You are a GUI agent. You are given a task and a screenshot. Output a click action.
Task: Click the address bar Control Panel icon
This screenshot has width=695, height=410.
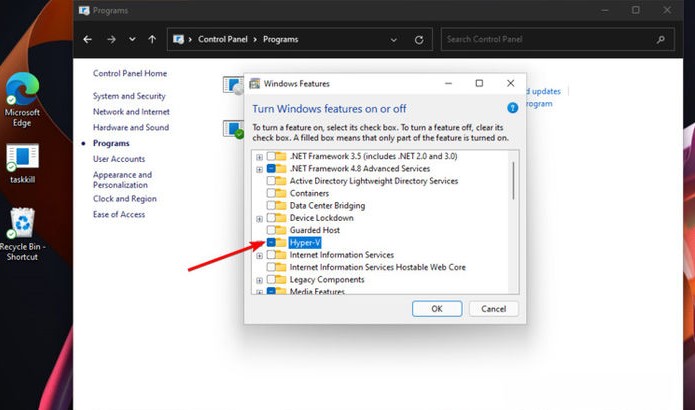[178, 39]
